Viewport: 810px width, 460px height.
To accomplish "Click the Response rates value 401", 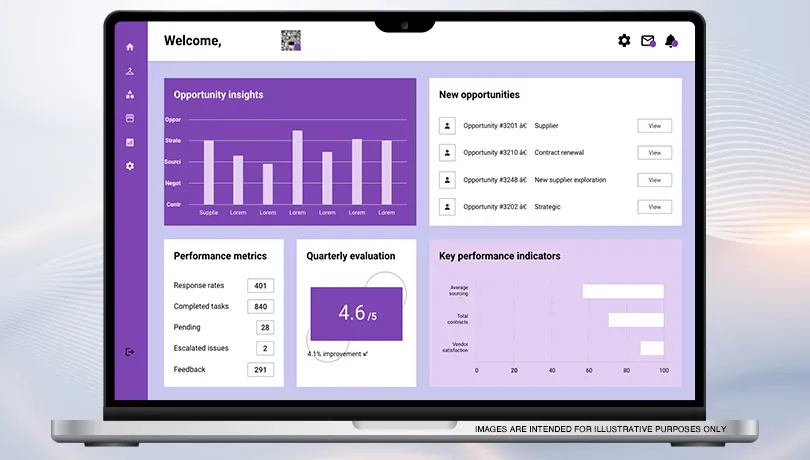I will click(261, 286).
